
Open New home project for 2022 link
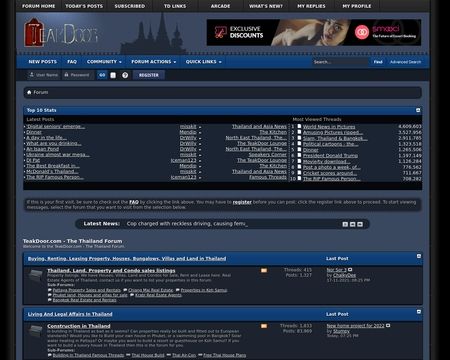pyautogui.click(x=355, y=326)
